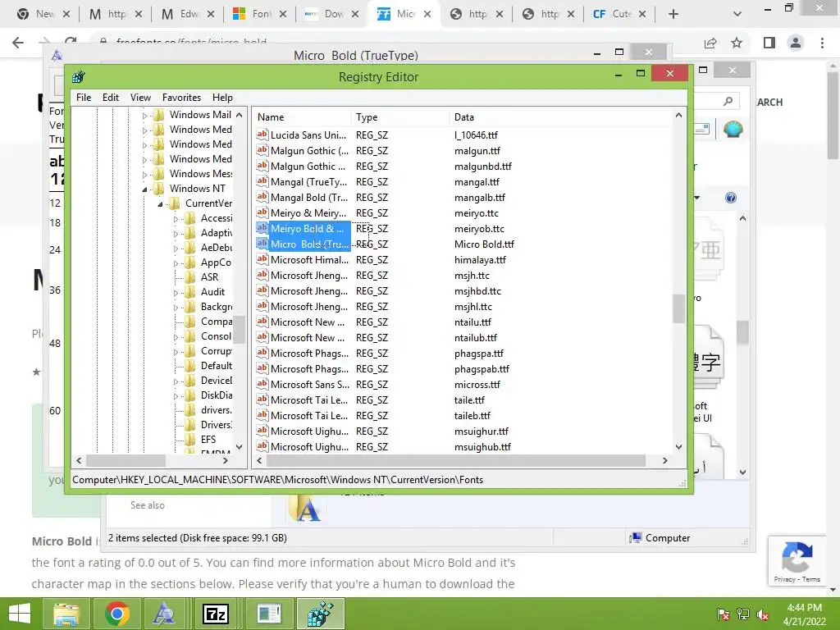Expand the AppCompat key node

[x=176, y=263]
